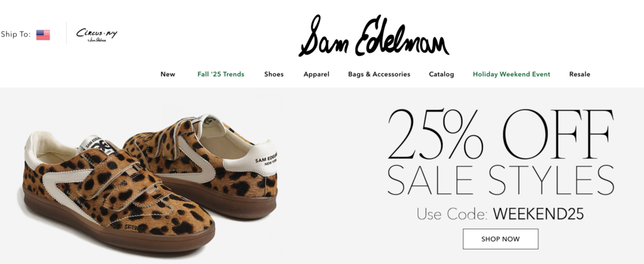Click the WEEKEND25 promo code text
The image size is (644, 264).
tap(538, 214)
